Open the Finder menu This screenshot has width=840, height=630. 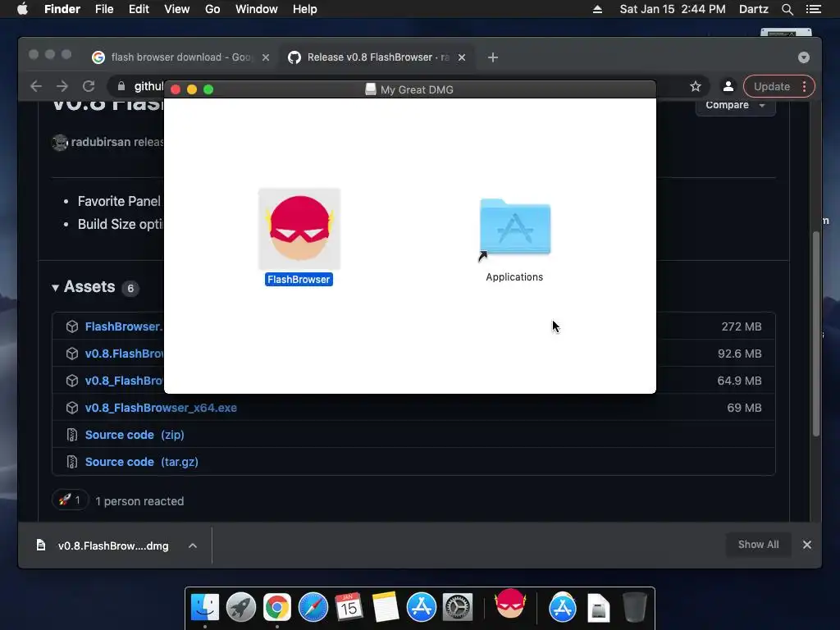(x=62, y=9)
